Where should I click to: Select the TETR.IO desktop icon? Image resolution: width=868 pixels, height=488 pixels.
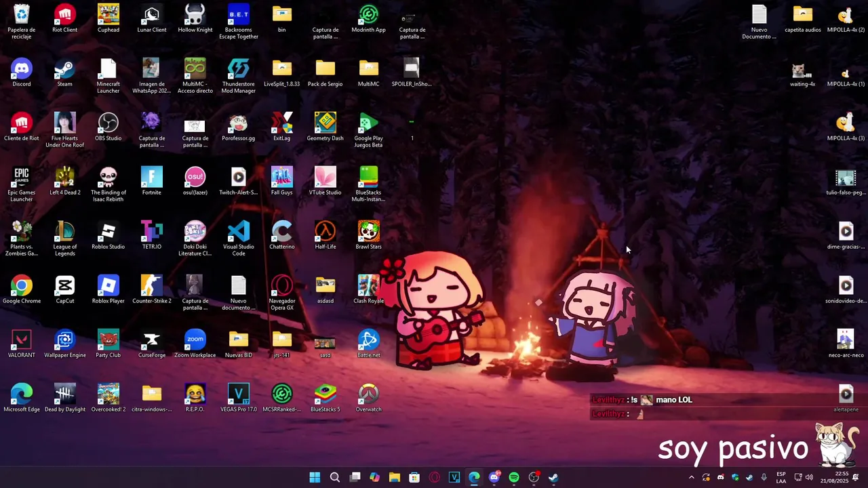pos(152,236)
